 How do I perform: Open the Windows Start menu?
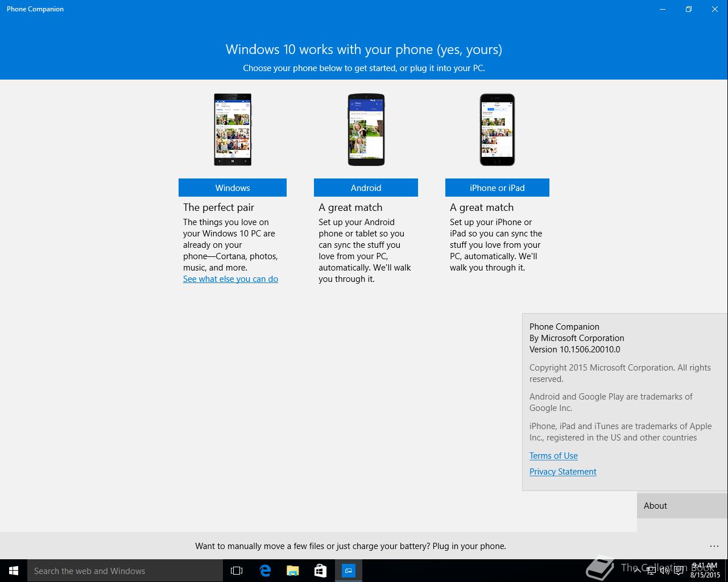click(x=14, y=571)
